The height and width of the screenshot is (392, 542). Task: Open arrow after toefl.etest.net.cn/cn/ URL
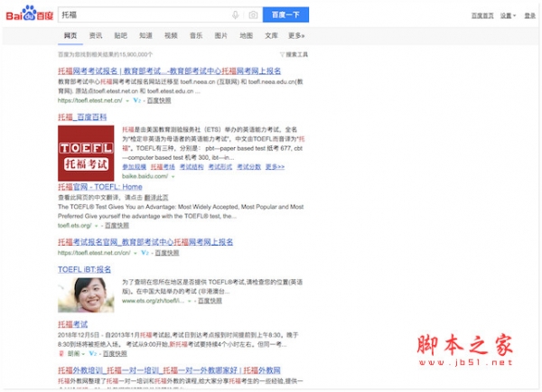(135, 253)
